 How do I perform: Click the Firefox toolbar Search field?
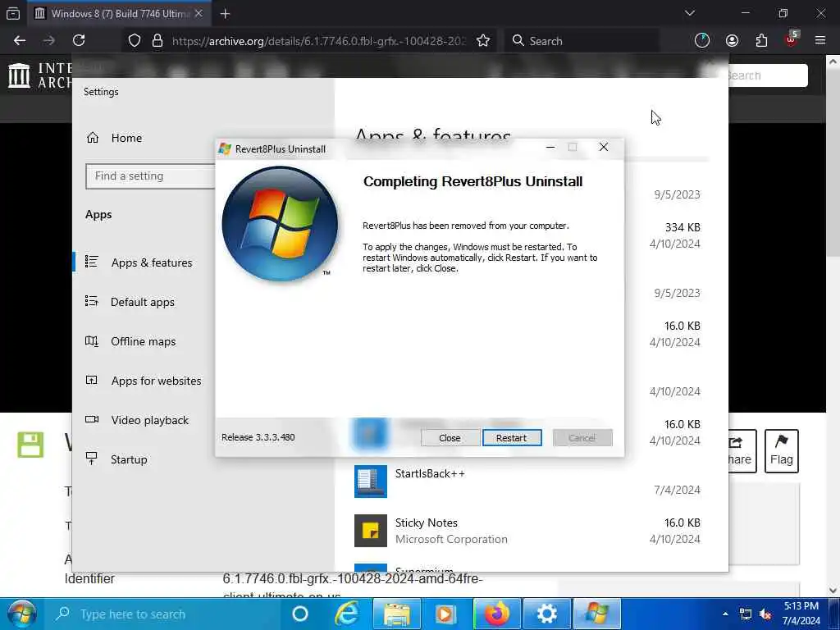582,41
